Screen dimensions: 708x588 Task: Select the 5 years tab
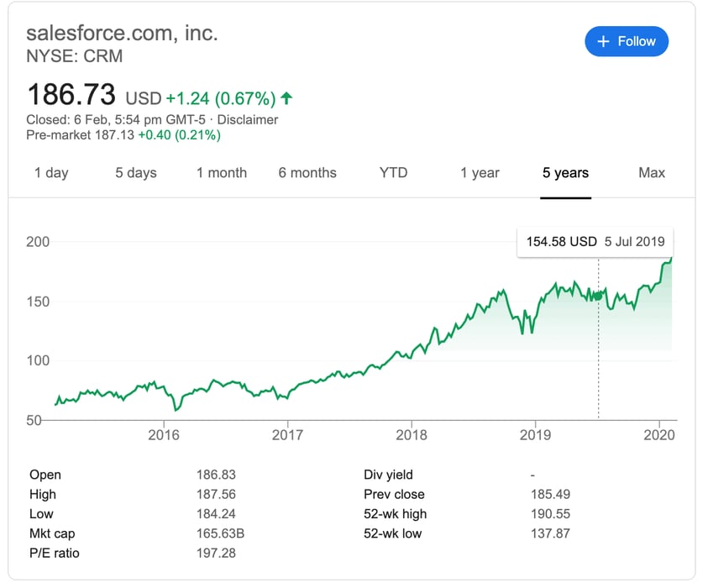(565, 172)
